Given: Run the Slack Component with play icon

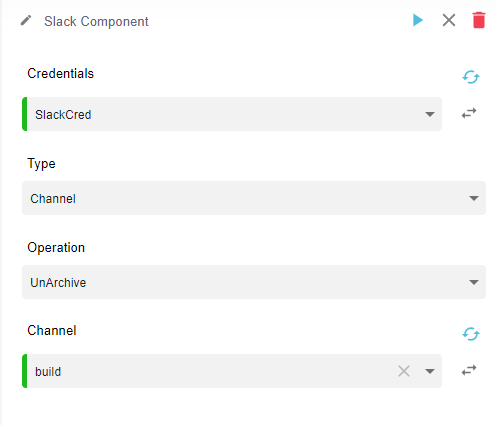Looking at the screenshot, I should [x=418, y=20].
